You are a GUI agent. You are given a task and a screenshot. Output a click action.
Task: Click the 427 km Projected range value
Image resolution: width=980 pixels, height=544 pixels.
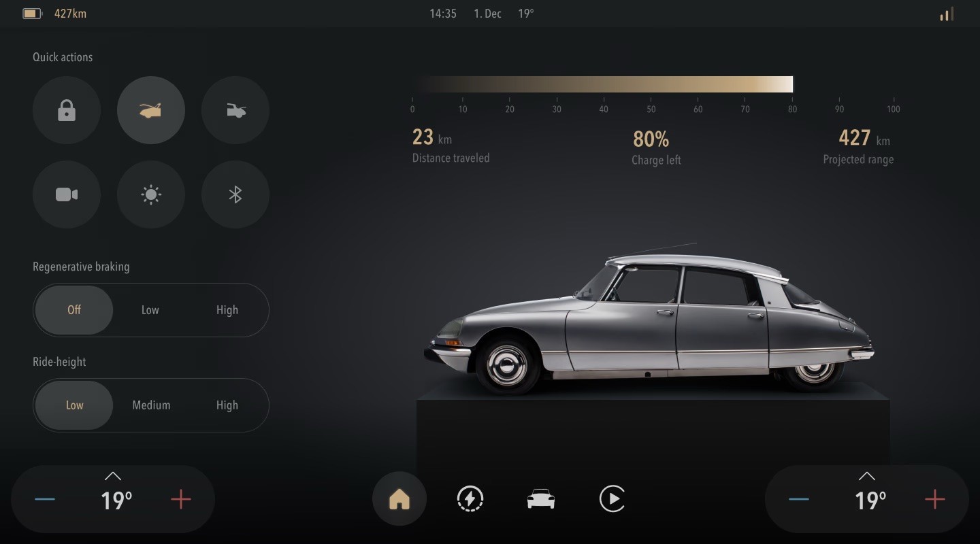[x=864, y=138]
